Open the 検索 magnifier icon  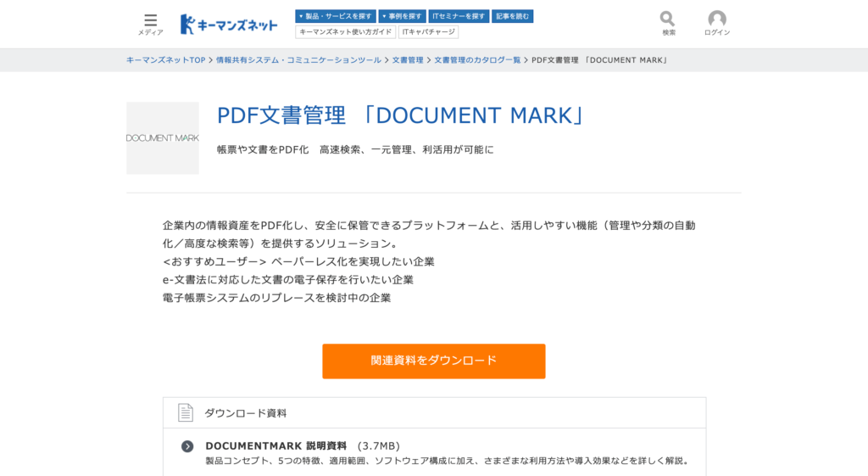(x=668, y=19)
